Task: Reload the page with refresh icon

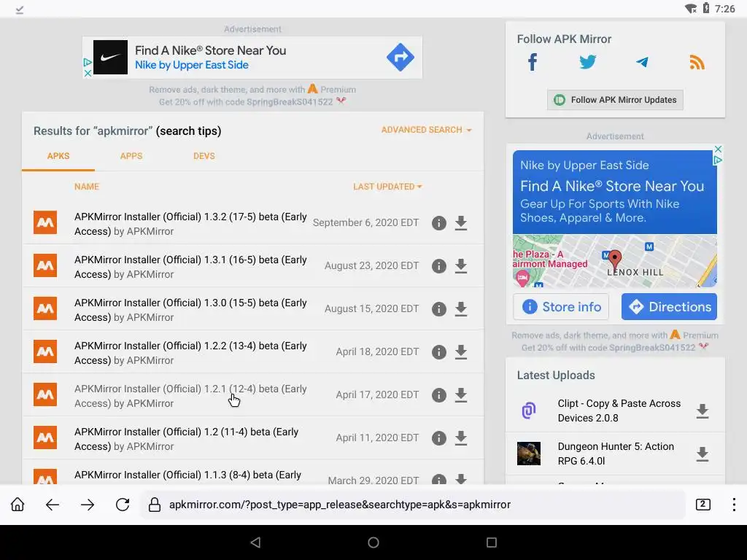Action: pos(123,505)
